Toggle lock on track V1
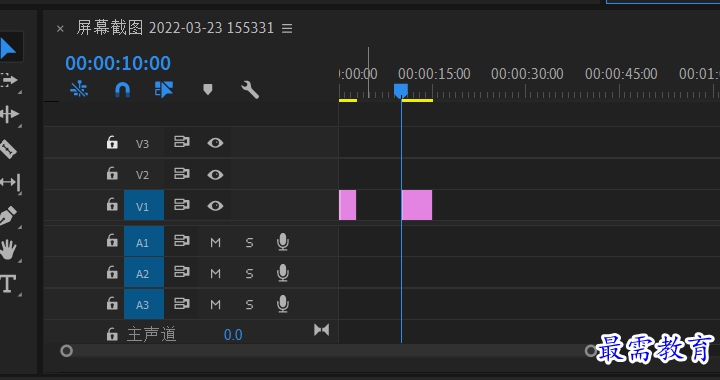Image resolution: width=720 pixels, height=380 pixels. (112, 205)
